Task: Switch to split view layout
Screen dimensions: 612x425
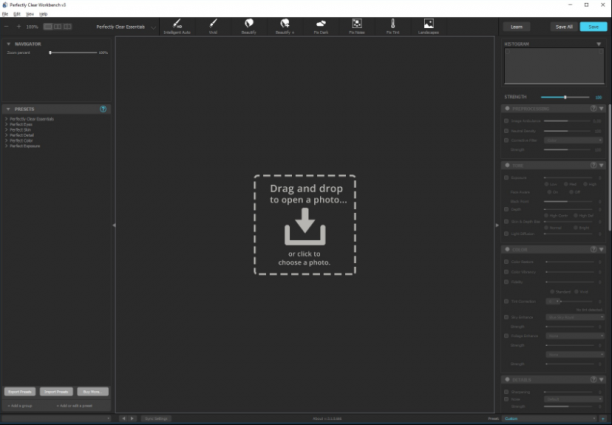Action: tap(58, 27)
